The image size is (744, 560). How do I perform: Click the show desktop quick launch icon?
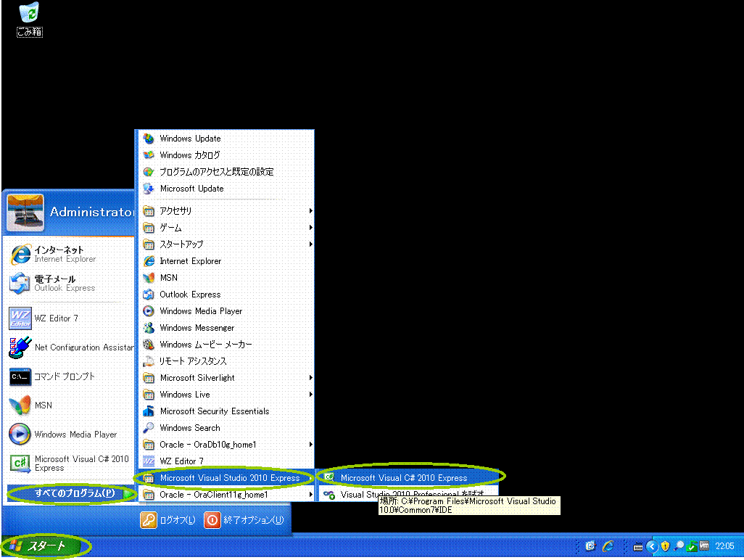click(590, 546)
